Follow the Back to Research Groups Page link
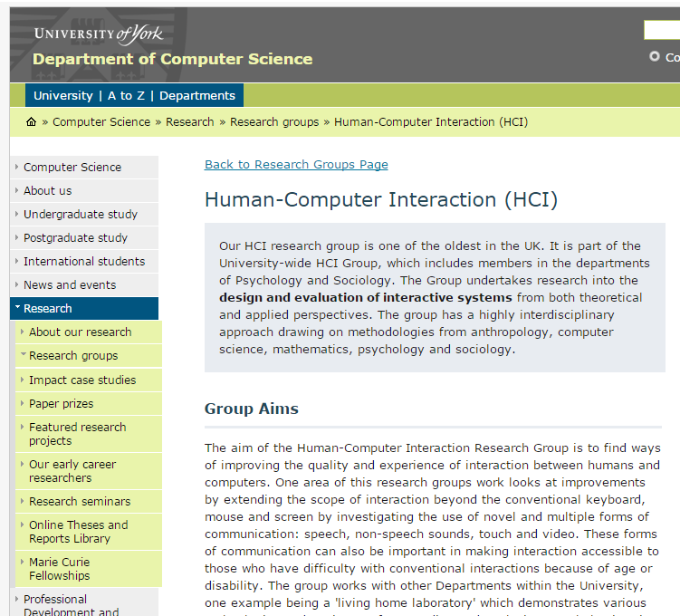Screen dimensions: 680x616 pyautogui.click(x=296, y=164)
